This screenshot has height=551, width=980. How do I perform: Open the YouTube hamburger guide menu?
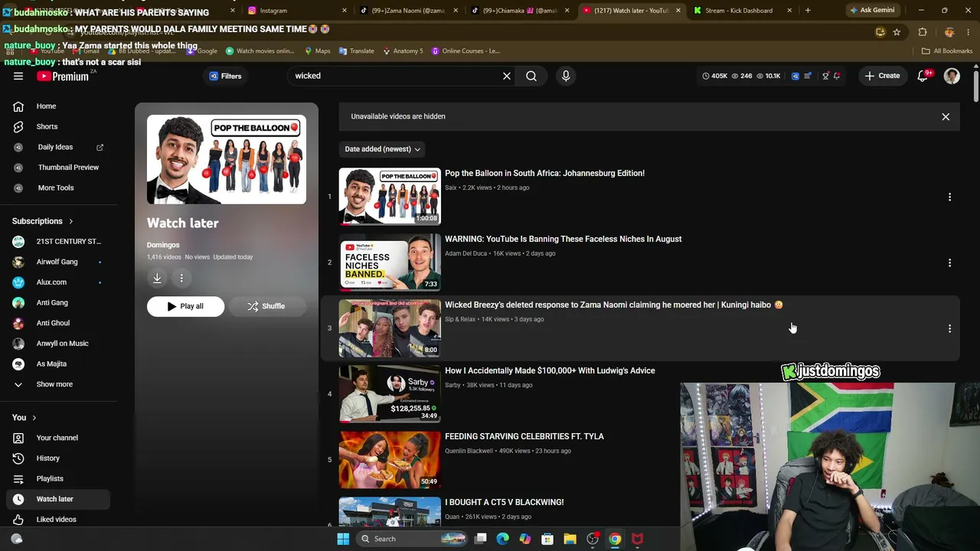click(x=18, y=76)
